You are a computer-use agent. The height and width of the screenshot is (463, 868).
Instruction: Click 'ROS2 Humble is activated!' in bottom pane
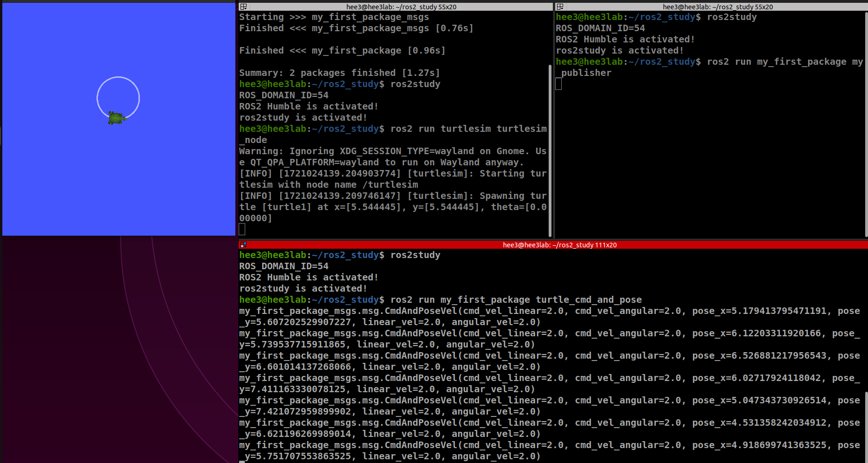click(x=309, y=277)
